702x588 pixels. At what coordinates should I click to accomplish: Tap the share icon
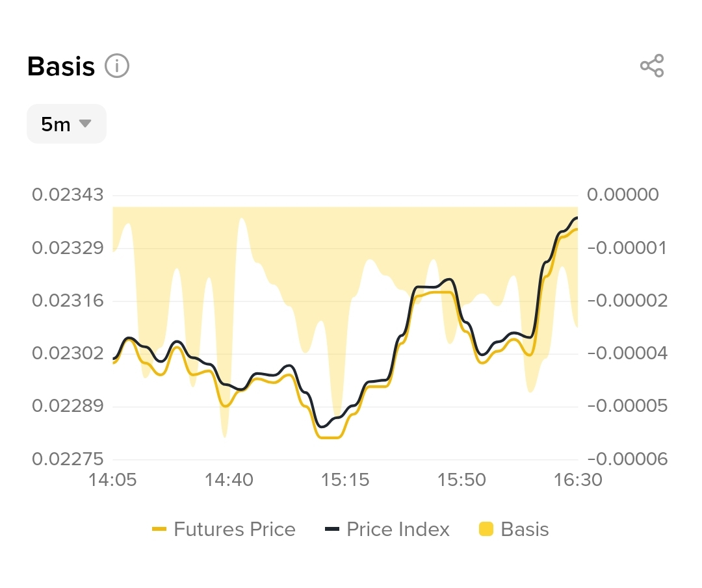(x=652, y=66)
